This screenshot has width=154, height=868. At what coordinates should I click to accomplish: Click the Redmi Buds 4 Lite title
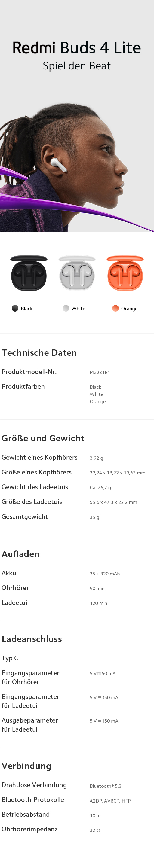[x=77, y=47]
